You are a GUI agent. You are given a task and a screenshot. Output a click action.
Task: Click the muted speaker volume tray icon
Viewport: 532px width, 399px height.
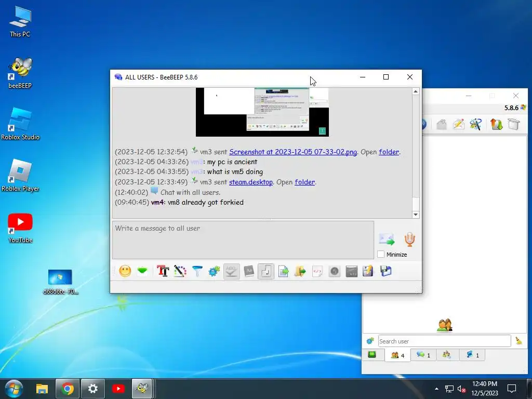[461, 389]
